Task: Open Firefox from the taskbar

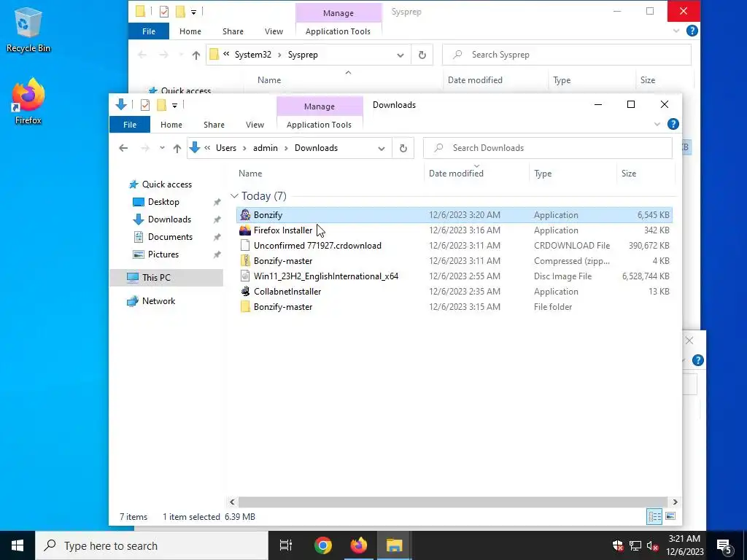Action: point(359,545)
